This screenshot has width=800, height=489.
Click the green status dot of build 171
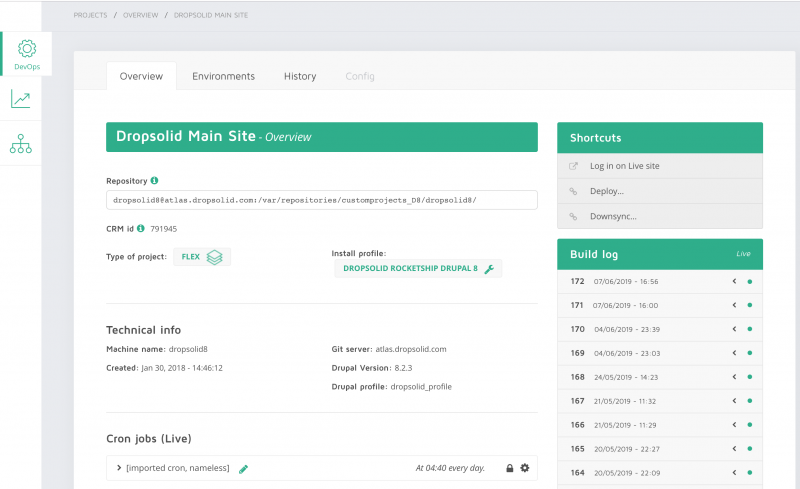pyautogui.click(x=749, y=305)
